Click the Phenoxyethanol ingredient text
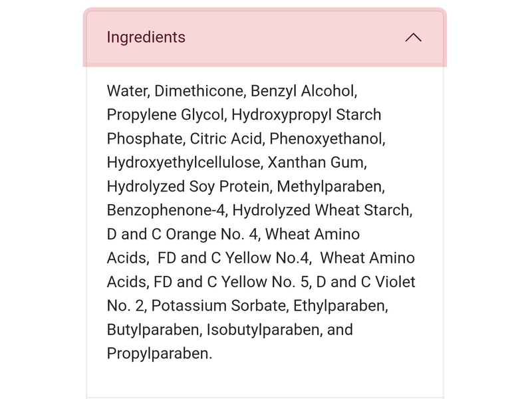532x399 pixels. [327, 138]
